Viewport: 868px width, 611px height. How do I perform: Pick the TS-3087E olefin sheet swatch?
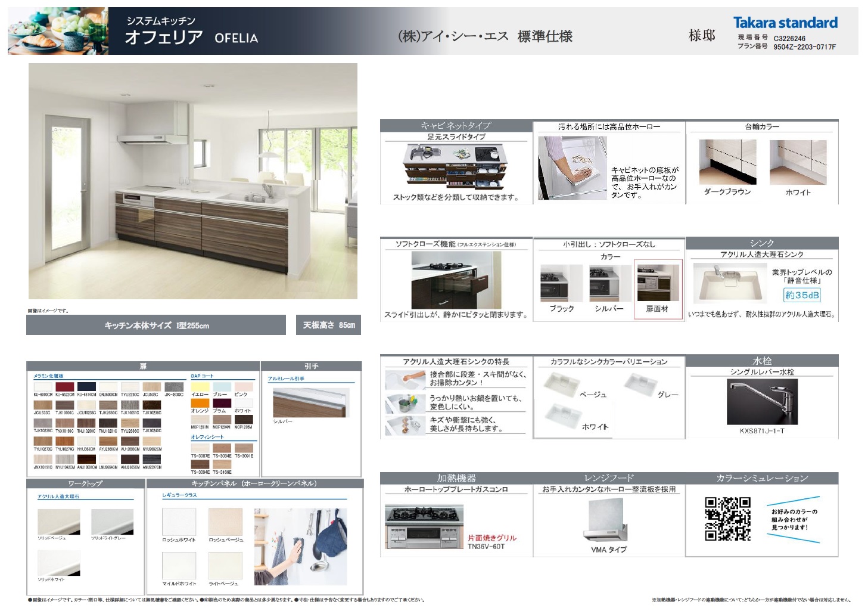[200, 448]
